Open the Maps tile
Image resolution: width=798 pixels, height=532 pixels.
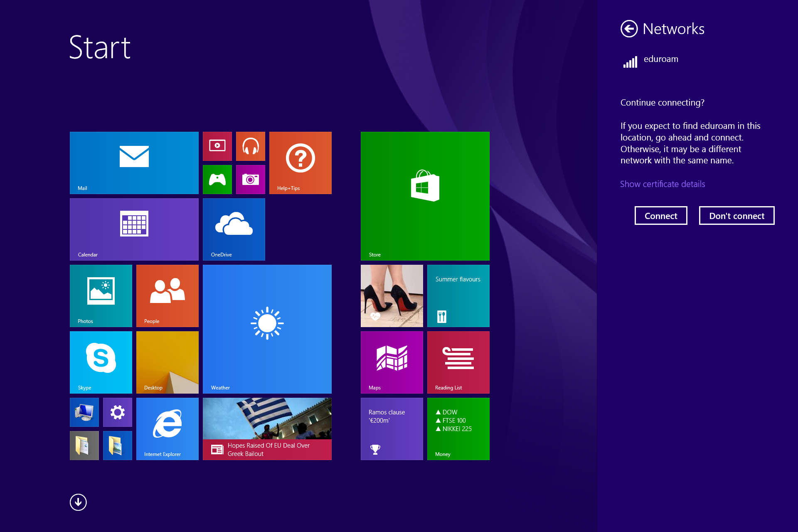pos(392,362)
